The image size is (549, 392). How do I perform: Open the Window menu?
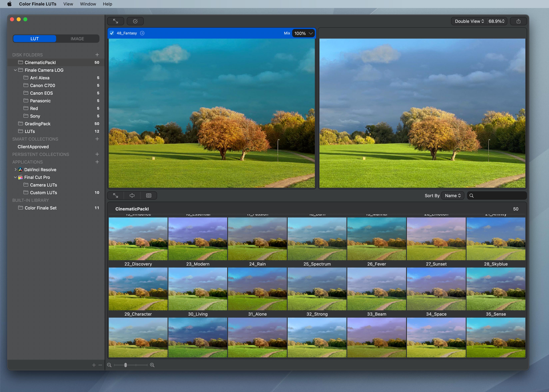pyautogui.click(x=88, y=4)
